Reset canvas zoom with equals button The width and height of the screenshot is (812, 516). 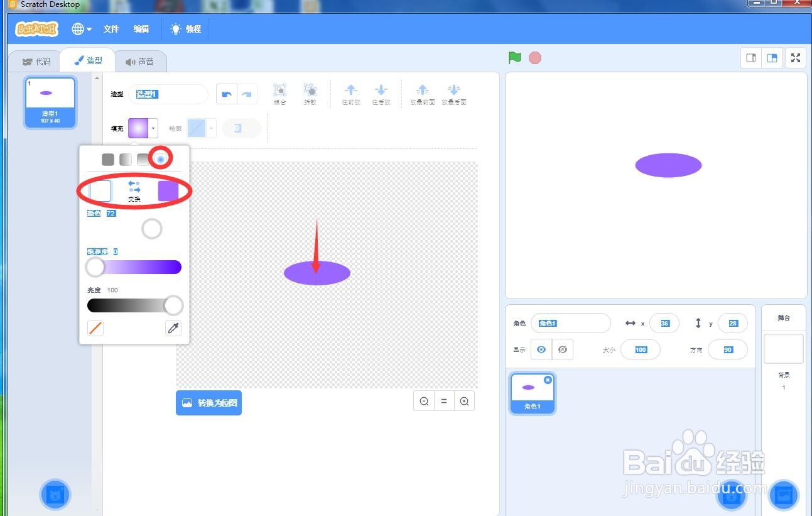(444, 401)
